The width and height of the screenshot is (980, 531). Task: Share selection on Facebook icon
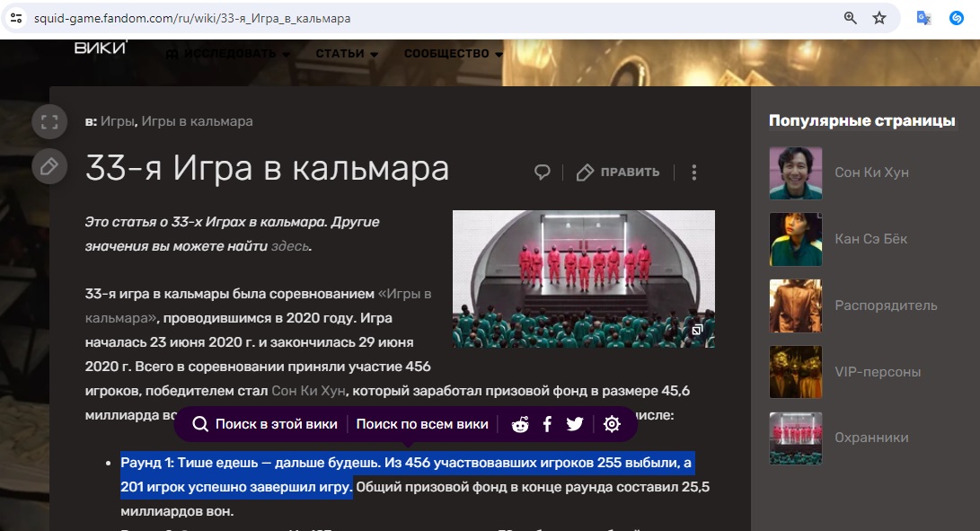pyautogui.click(x=548, y=424)
